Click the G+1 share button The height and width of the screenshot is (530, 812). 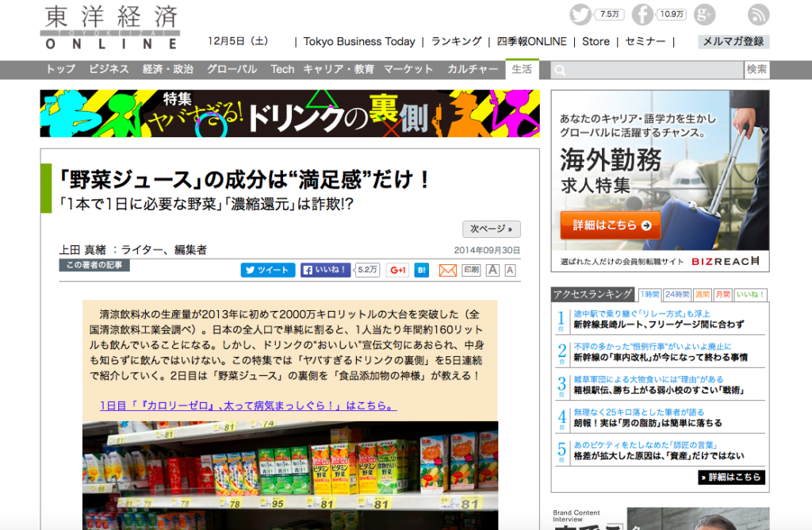(x=397, y=271)
